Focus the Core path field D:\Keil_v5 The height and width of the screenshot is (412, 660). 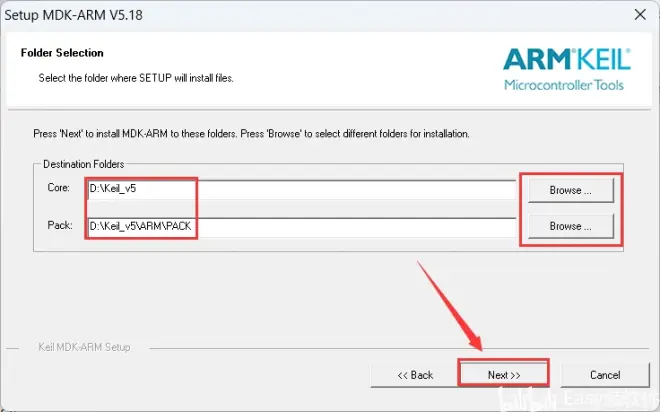click(301, 189)
